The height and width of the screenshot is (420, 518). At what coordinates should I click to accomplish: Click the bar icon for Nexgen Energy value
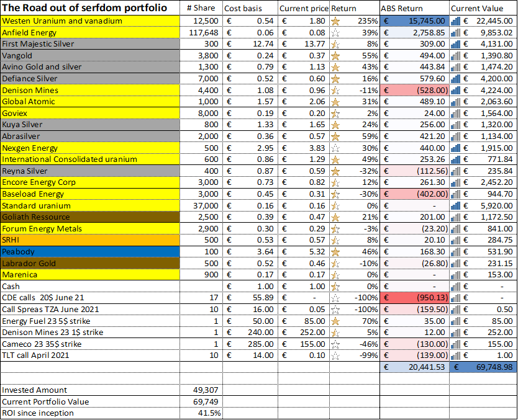[x=455, y=148]
